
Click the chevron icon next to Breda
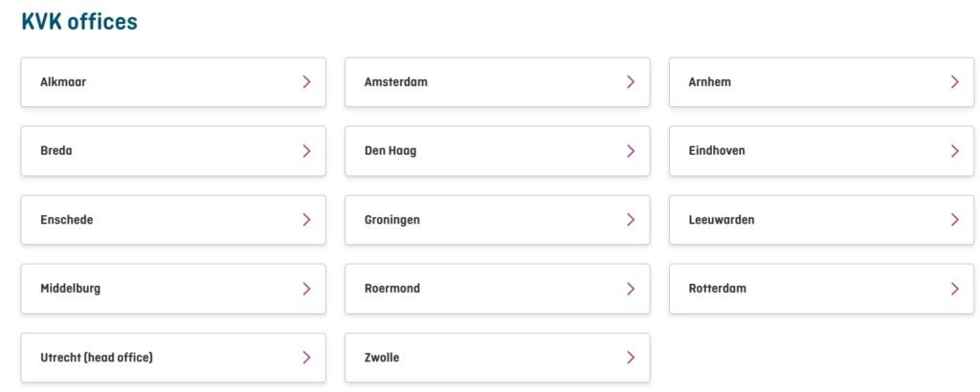[x=306, y=151]
